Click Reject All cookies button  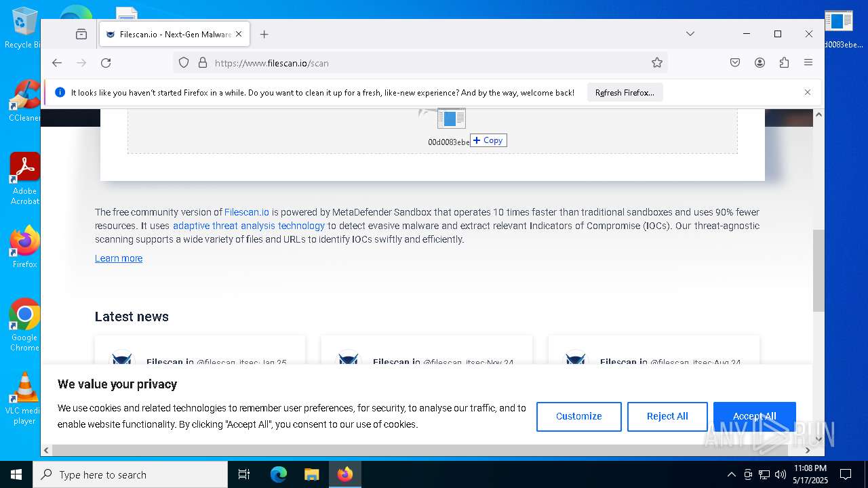[667, 416]
